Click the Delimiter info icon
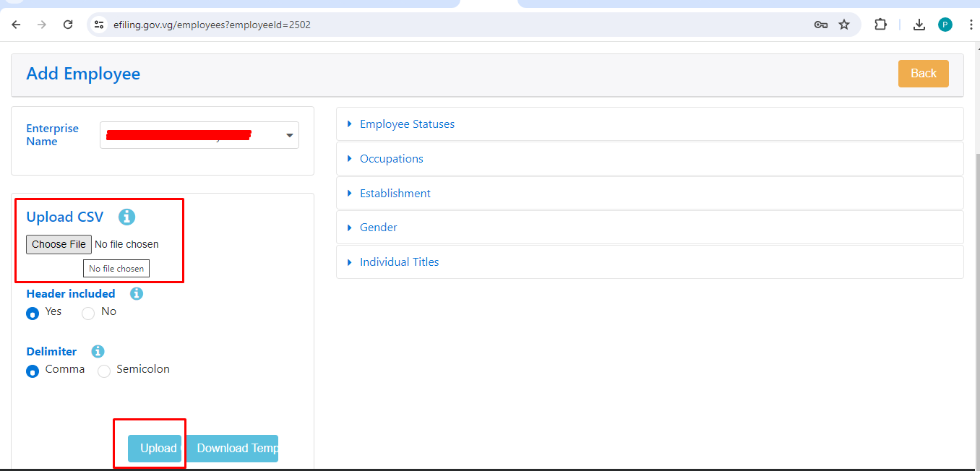This screenshot has height=471, width=980. (x=98, y=352)
